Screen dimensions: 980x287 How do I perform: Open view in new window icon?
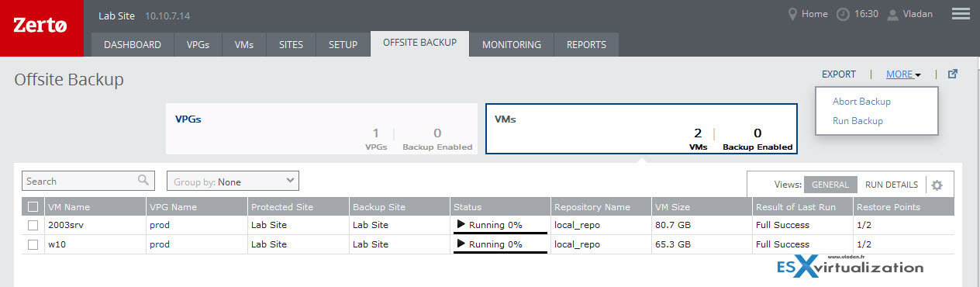pyautogui.click(x=953, y=74)
